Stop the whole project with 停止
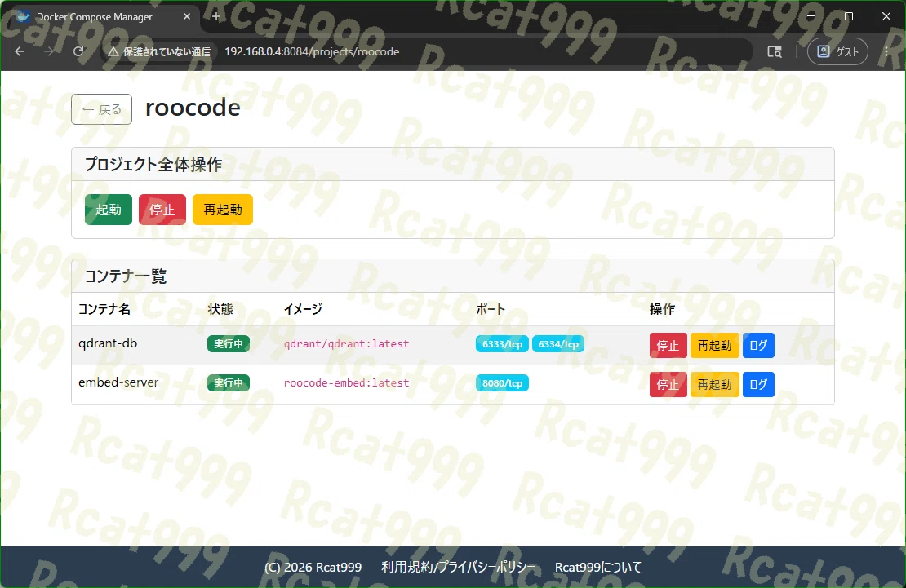906x588 pixels. tap(162, 210)
